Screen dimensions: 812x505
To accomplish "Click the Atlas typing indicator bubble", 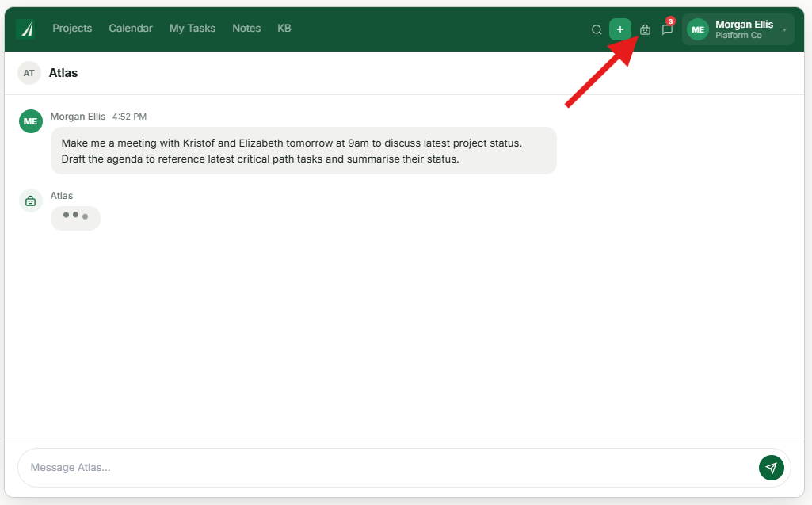I will click(x=75, y=218).
